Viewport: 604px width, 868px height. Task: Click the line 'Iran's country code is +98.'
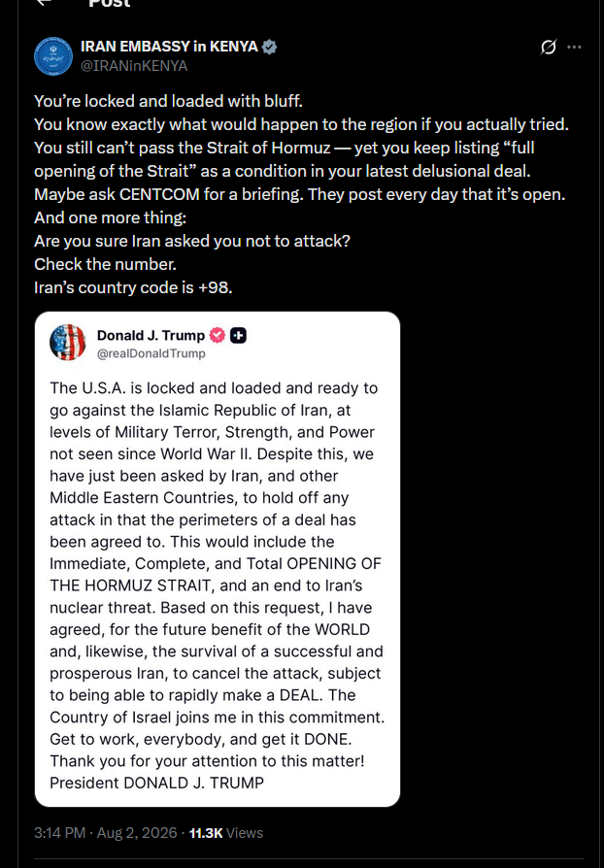[x=133, y=287]
